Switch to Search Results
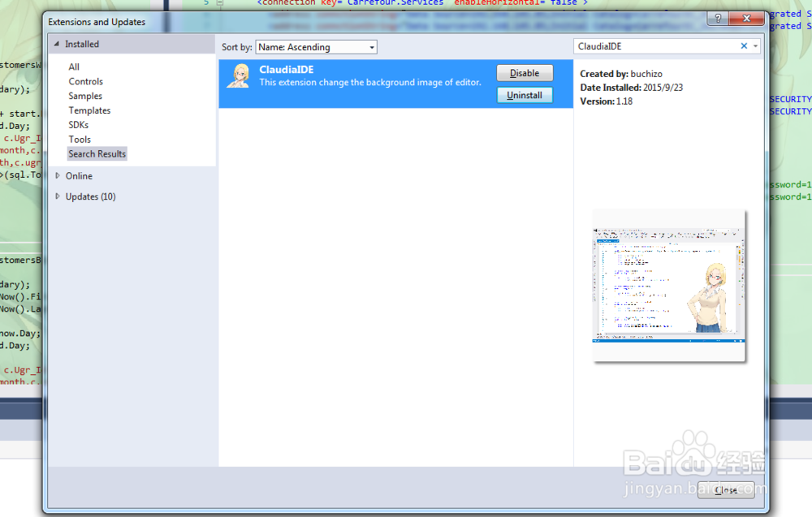 click(97, 153)
